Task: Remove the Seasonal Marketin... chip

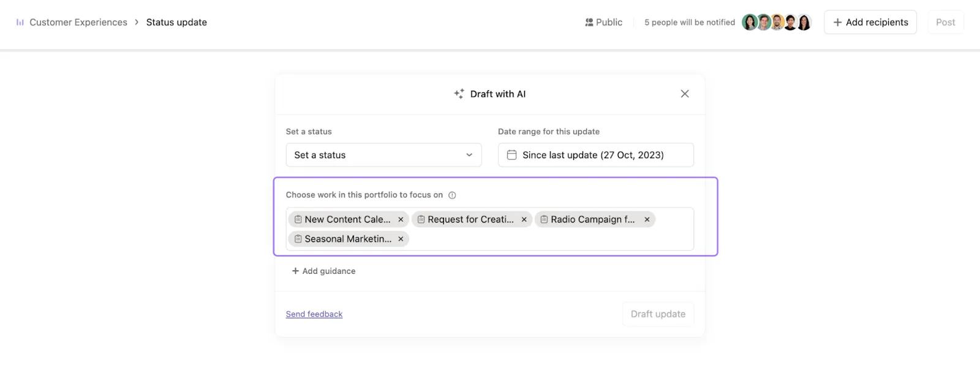Action: 401,239
